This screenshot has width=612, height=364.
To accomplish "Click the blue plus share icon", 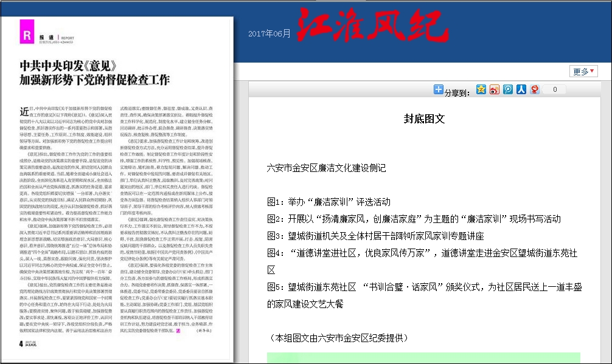I will [x=438, y=89].
